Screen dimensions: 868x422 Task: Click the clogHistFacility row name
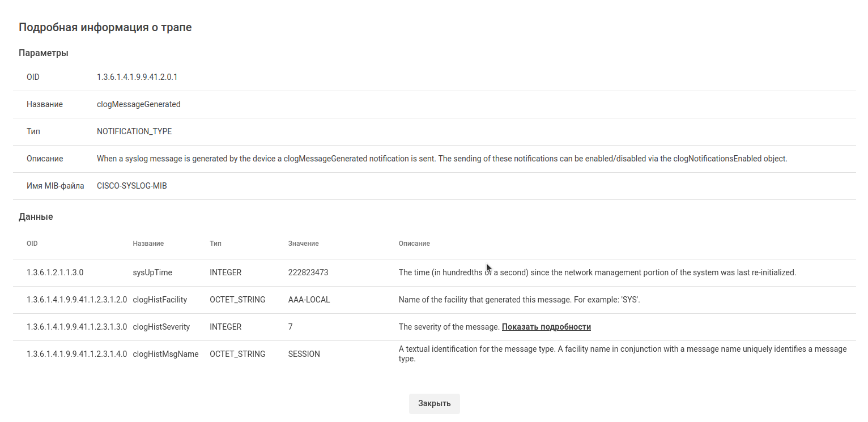click(x=160, y=300)
